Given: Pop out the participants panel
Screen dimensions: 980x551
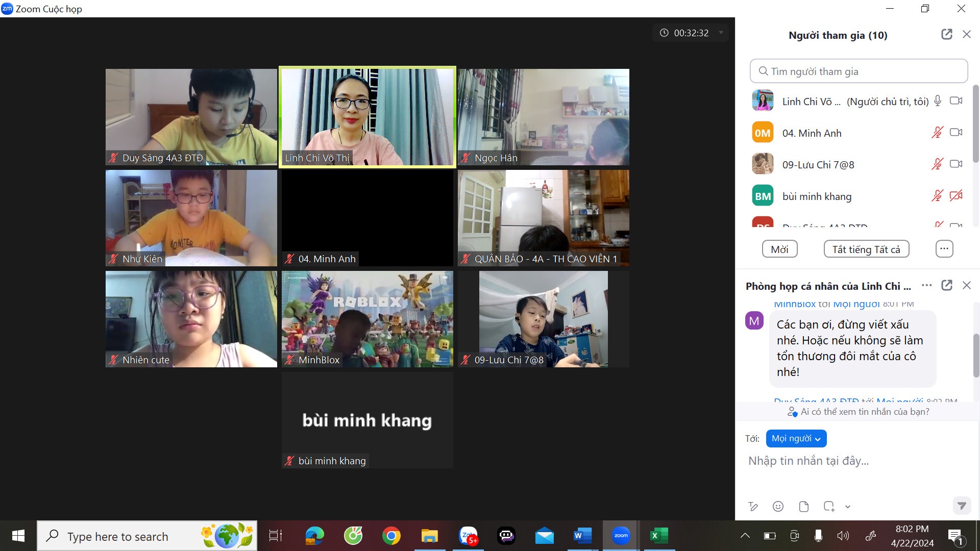Looking at the screenshot, I should point(946,34).
